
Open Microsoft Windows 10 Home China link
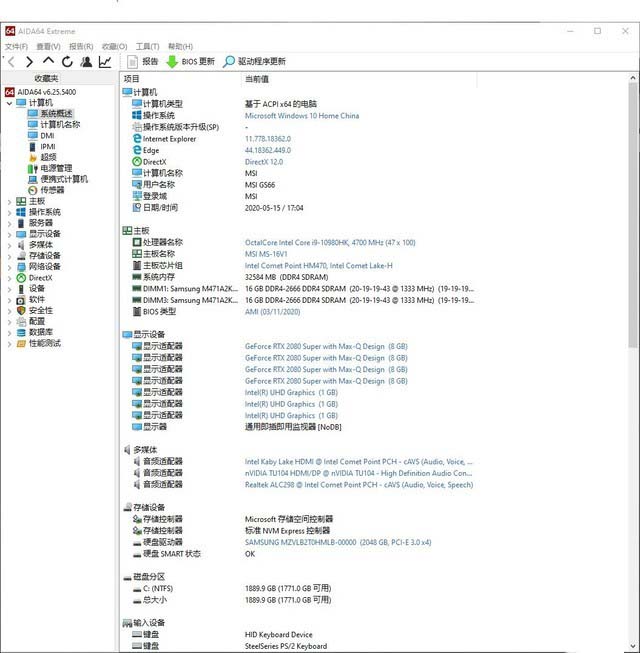pos(301,116)
